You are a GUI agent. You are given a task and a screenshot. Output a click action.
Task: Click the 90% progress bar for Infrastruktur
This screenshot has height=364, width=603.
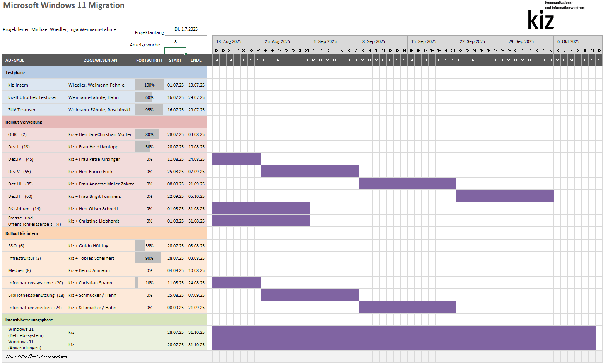[x=148, y=258]
